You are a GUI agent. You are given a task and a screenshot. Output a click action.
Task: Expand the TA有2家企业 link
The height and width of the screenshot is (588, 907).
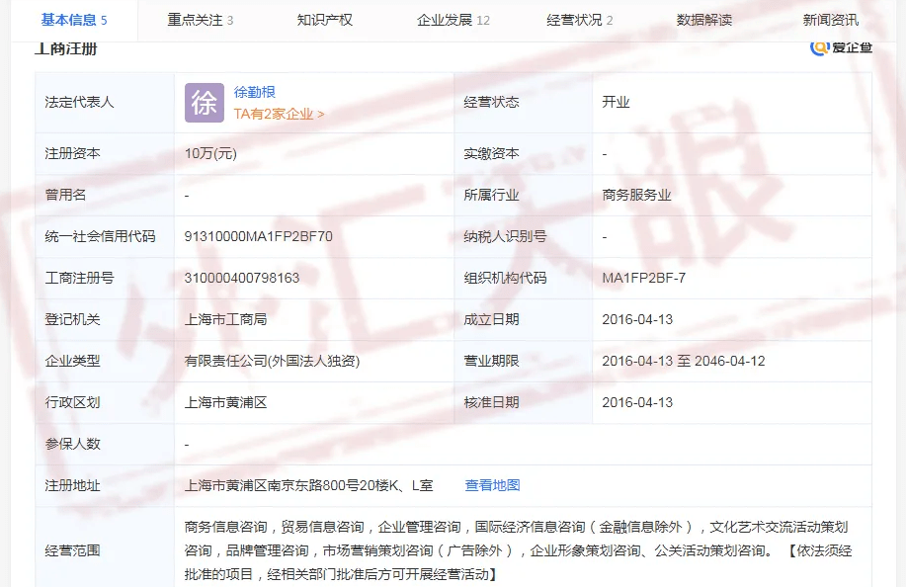279,114
